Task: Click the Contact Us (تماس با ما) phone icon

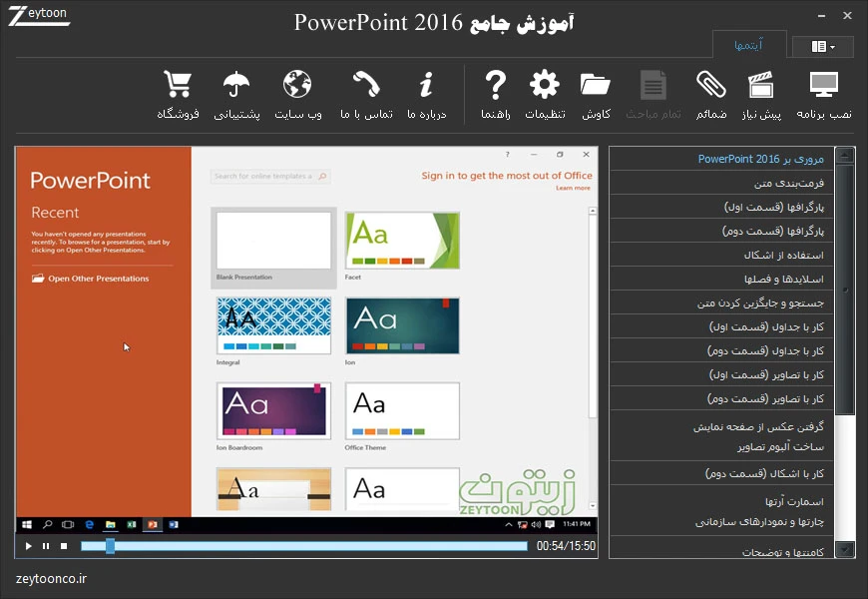Action: tap(366, 86)
